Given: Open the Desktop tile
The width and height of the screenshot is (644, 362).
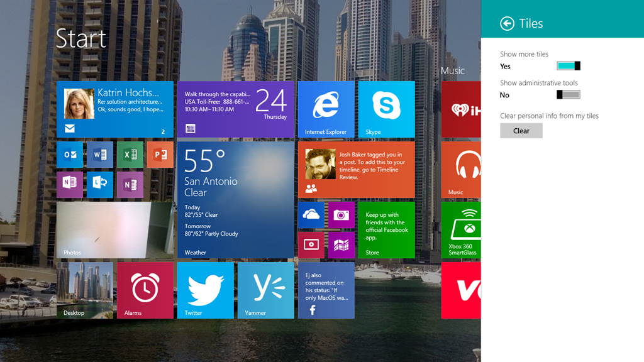Looking at the screenshot, I should tap(85, 290).
